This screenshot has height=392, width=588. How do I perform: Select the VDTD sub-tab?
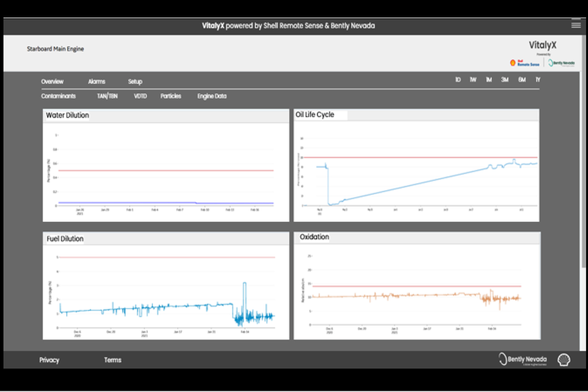click(140, 96)
